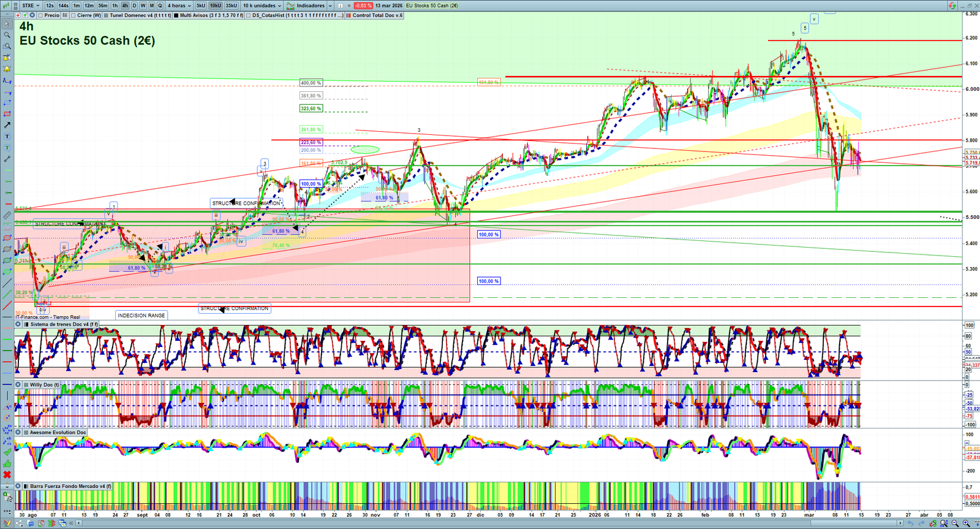Pick the text box tool
The width and height of the screenshot is (980, 529).
(7, 137)
